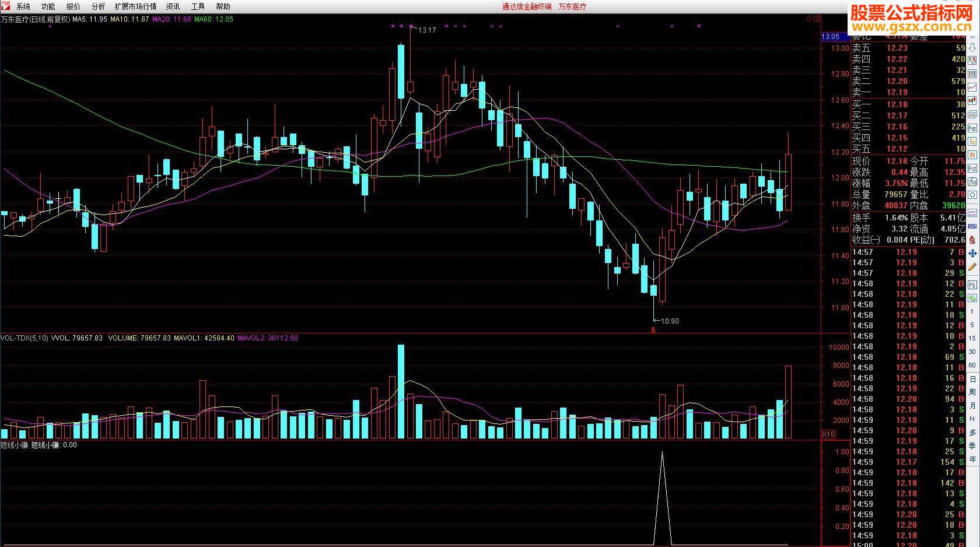Open the document notes icon in the right toolbar
980x547 pixels.
[x=972, y=155]
